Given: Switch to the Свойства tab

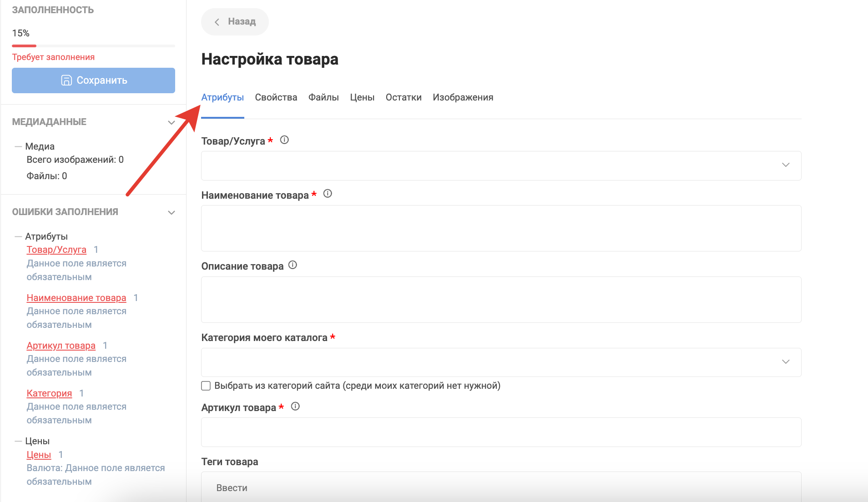Looking at the screenshot, I should (x=276, y=97).
